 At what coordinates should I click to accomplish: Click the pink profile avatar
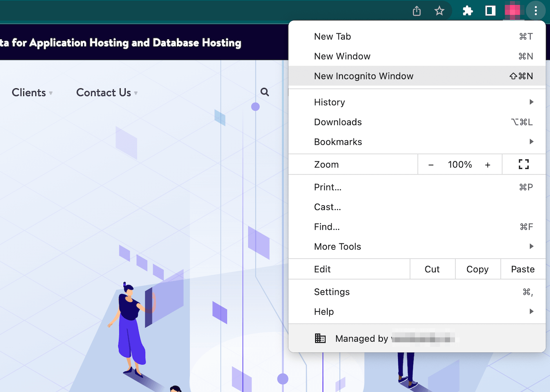coord(512,11)
